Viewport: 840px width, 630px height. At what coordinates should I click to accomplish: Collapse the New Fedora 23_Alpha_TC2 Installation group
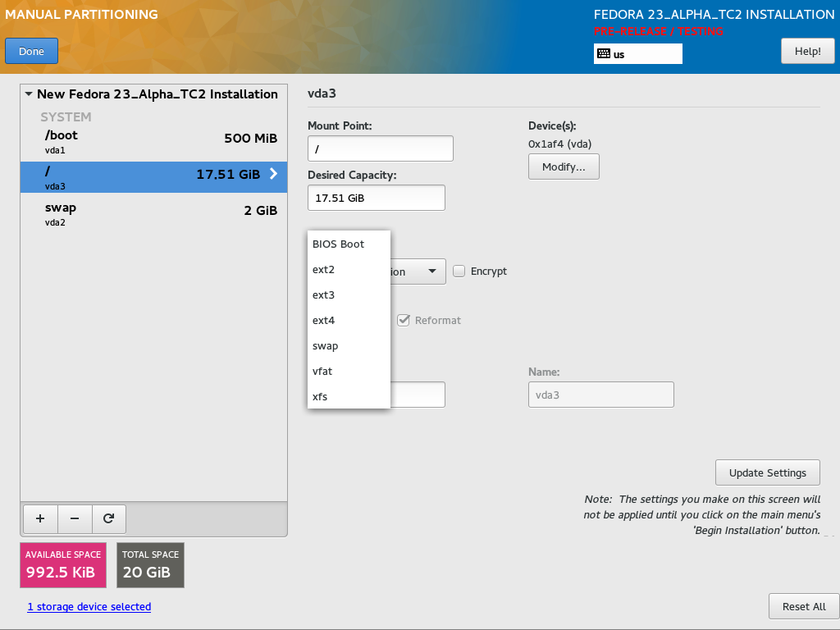pos(29,94)
